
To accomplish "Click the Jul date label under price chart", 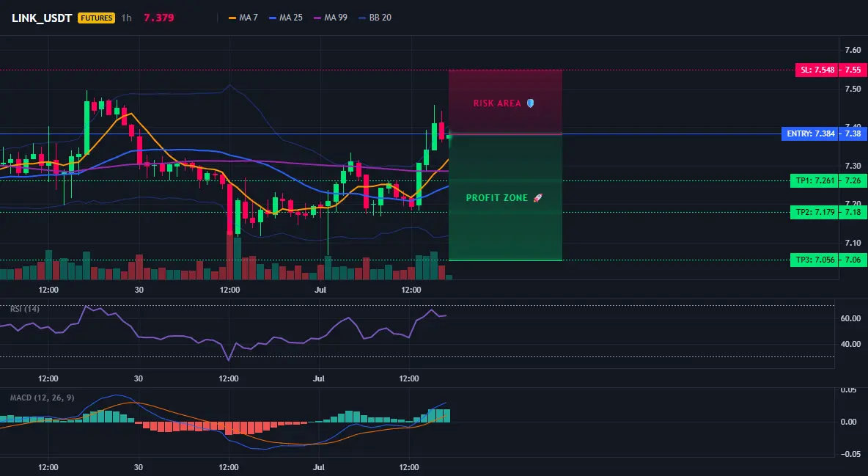I will (320, 290).
